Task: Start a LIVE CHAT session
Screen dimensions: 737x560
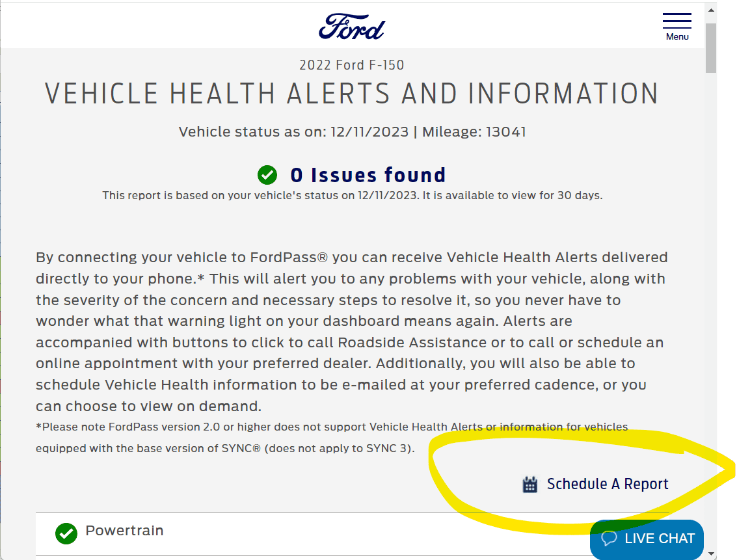Action: 659,539
